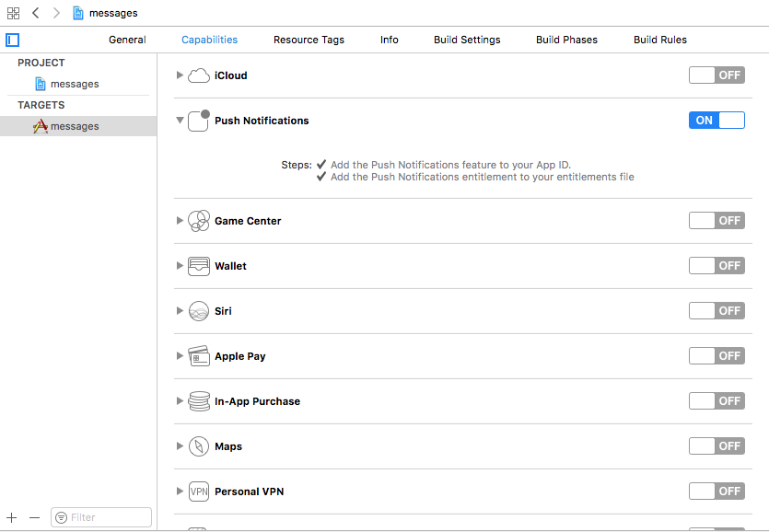Viewport: 769px width, 532px height.
Task: Switch Siri capability on
Action: coord(717,310)
